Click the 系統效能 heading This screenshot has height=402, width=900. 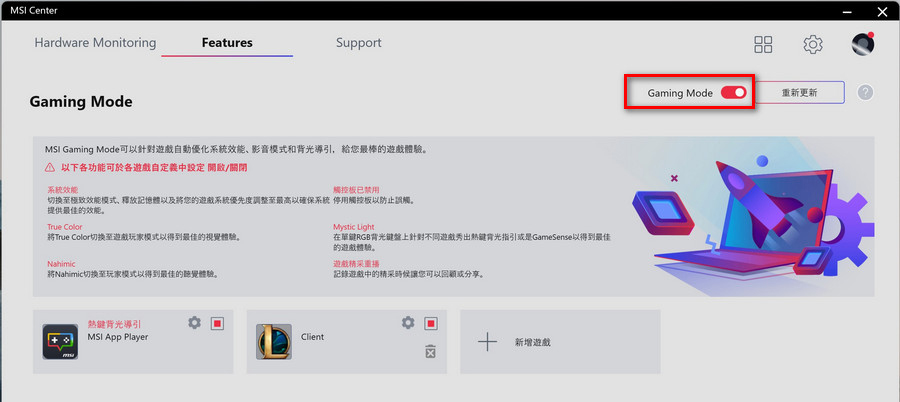pyautogui.click(x=63, y=190)
